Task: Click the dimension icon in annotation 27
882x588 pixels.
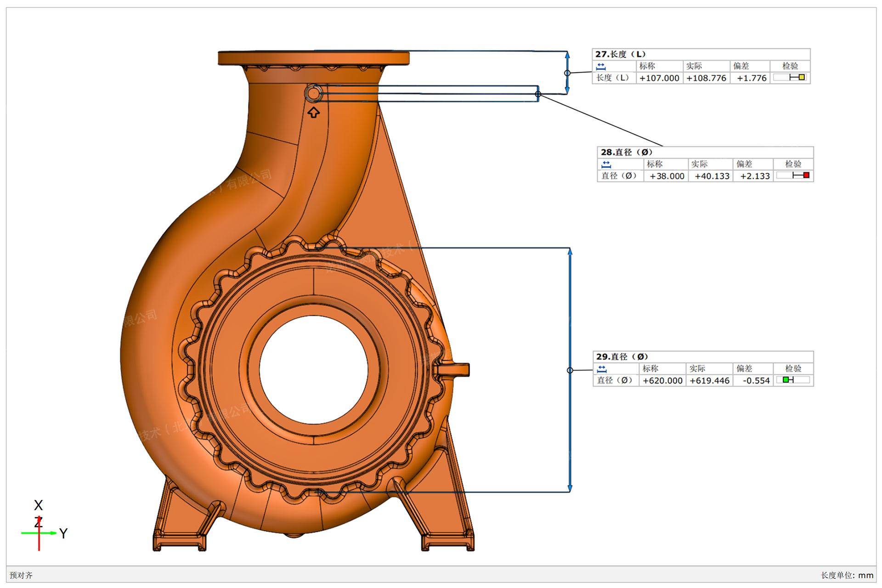Action: [600, 66]
